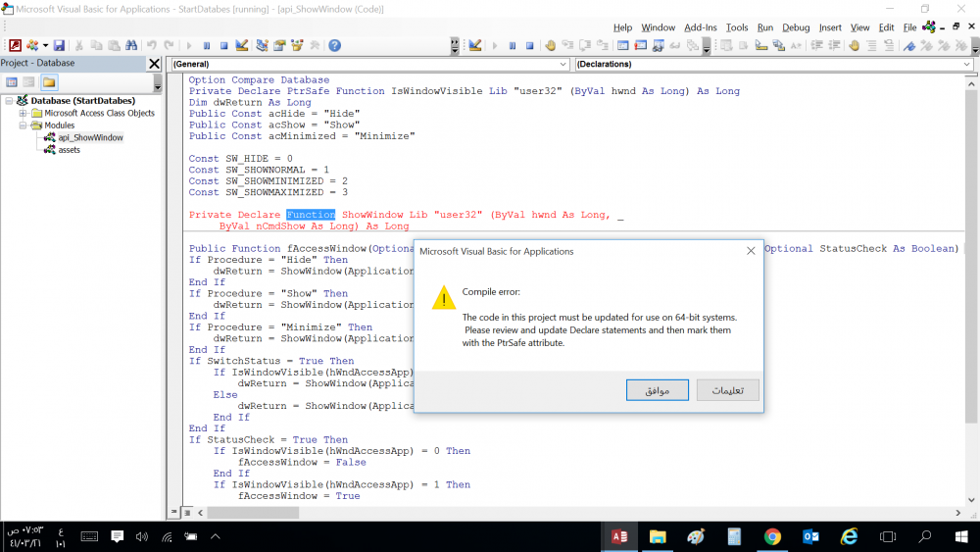Image resolution: width=980 pixels, height=552 pixels.
Task: Open the Project panel toolbar overflow arrow
Action: (x=158, y=83)
